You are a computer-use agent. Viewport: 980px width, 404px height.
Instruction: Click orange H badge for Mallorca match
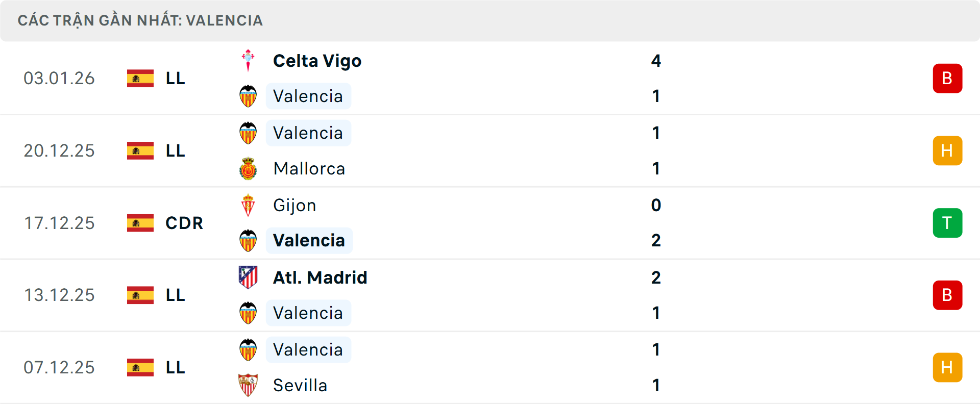pos(947,150)
